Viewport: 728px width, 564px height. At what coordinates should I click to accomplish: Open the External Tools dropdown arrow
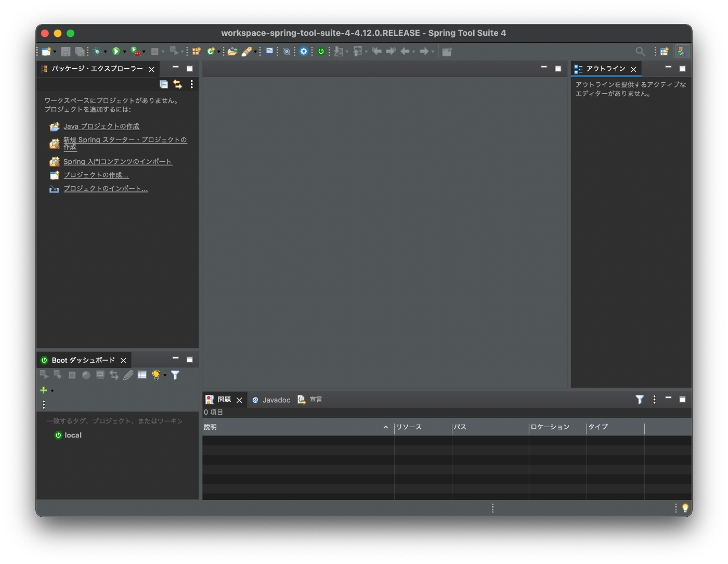tap(144, 52)
